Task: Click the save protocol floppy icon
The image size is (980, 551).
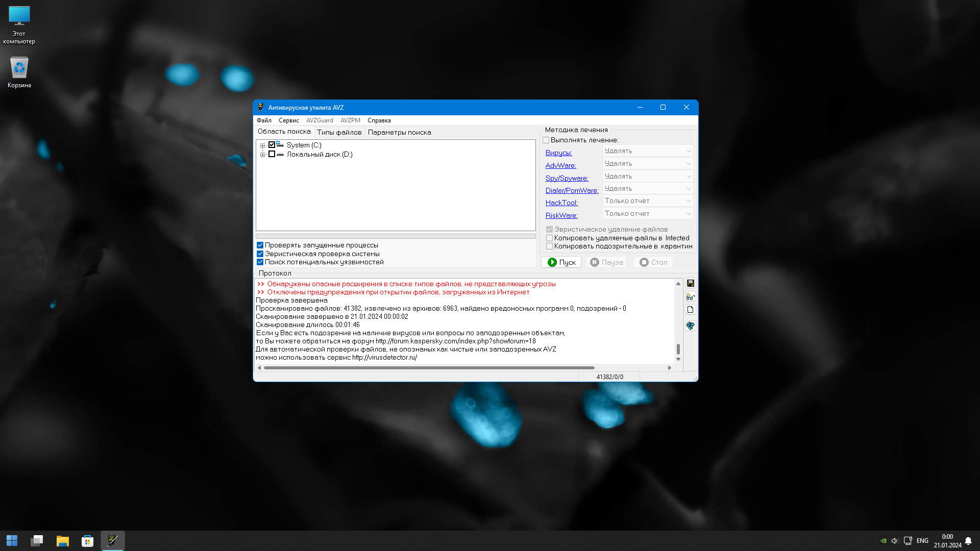Action: (x=690, y=283)
